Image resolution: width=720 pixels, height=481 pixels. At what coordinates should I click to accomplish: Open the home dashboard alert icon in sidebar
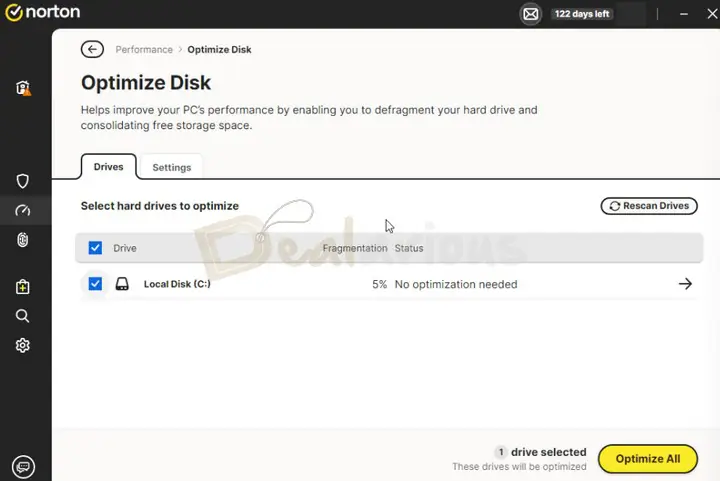[23, 88]
